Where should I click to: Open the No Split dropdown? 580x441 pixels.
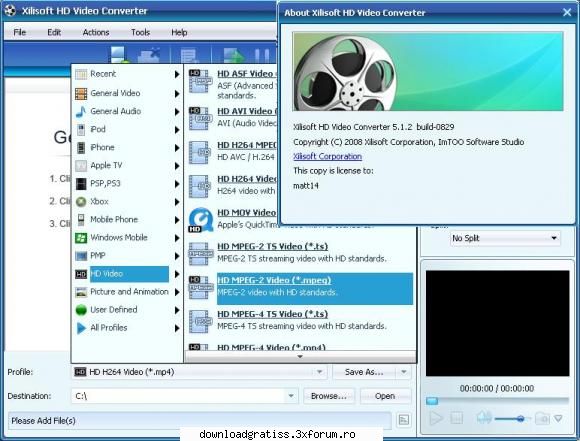pos(505,238)
